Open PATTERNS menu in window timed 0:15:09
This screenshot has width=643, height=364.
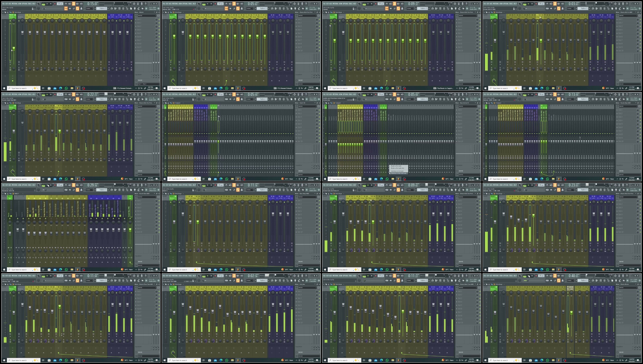tap(15, 4)
